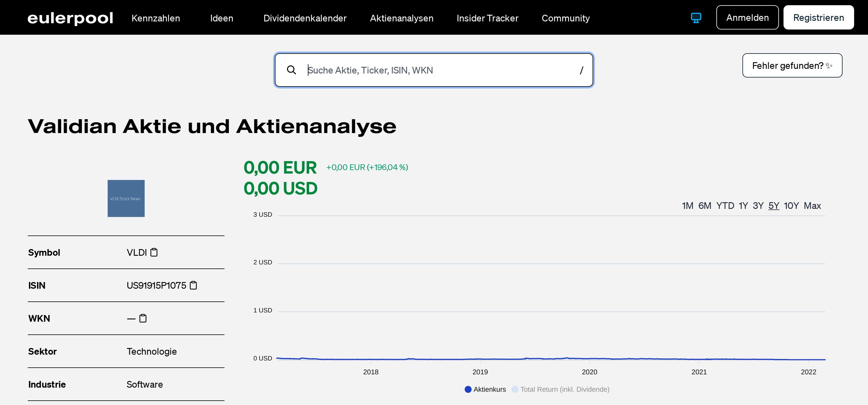Click the WKN copy clipboard icon

(143, 319)
